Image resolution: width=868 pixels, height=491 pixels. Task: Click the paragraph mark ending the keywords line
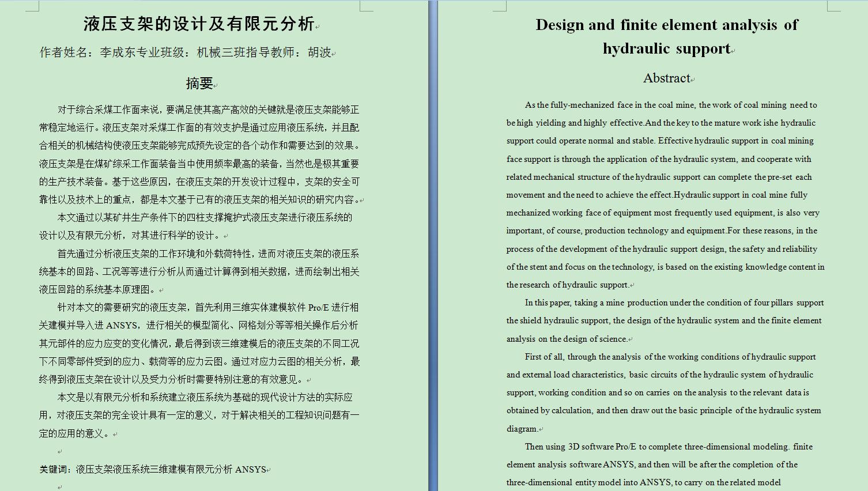(269, 469)
